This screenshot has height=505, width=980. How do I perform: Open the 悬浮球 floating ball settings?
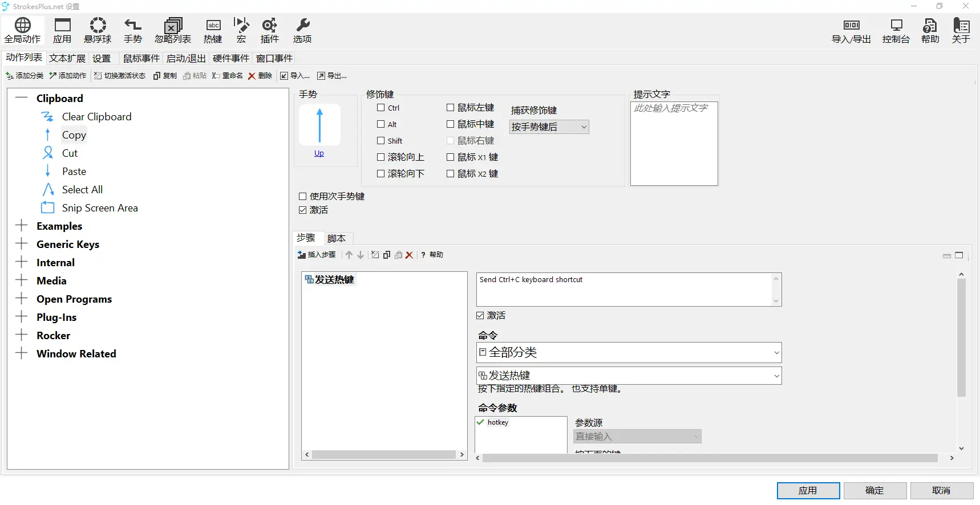click(x=98, y=30)
